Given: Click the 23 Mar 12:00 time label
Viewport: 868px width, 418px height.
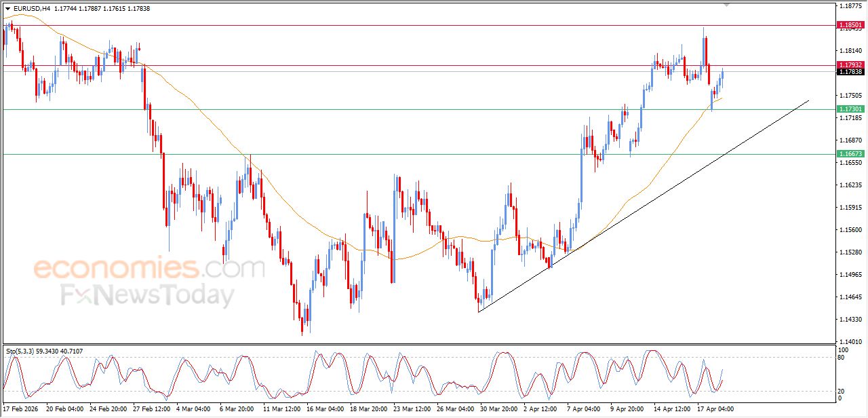Looking at the screenshot, I should point(412,409).
